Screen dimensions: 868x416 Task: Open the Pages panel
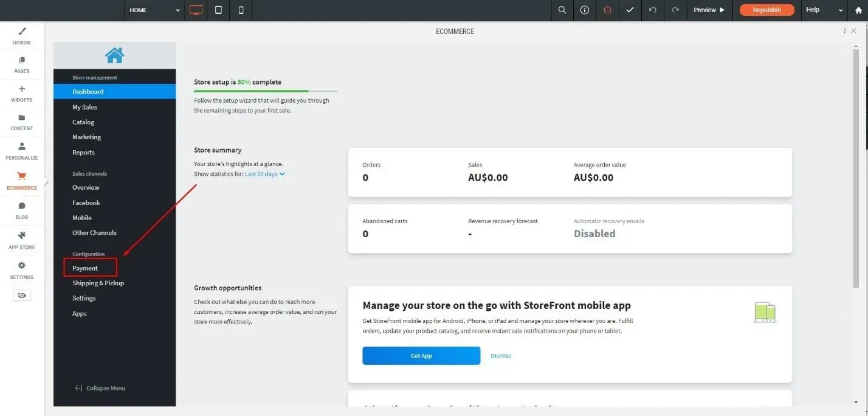[22, 65]
